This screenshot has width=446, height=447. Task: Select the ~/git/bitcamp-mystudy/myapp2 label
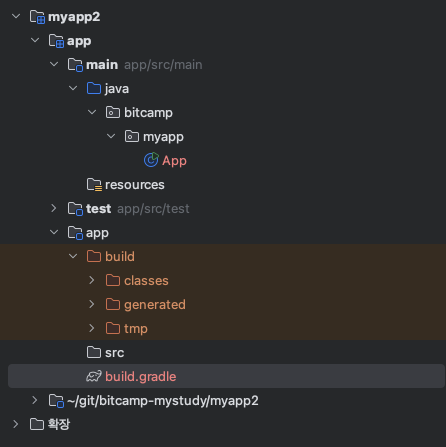(x=163, y=401)
